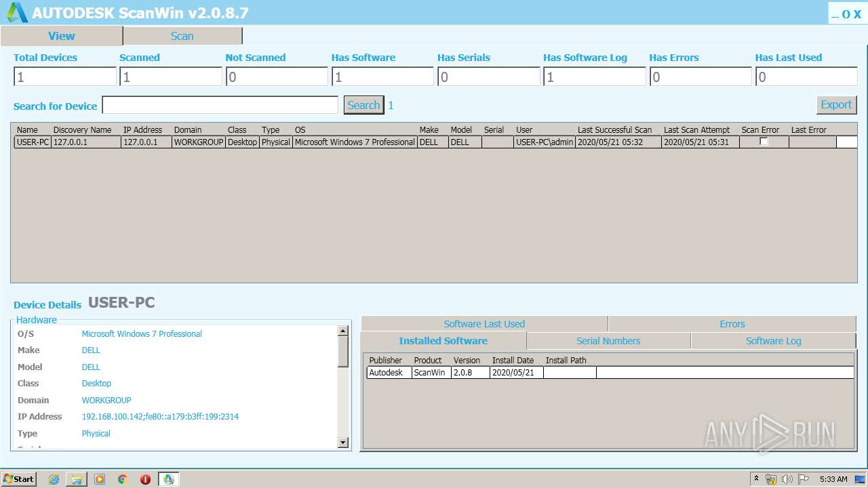Open the Serial Numbers tab
This screenshot has height=488, width=868.
(608, 341)
